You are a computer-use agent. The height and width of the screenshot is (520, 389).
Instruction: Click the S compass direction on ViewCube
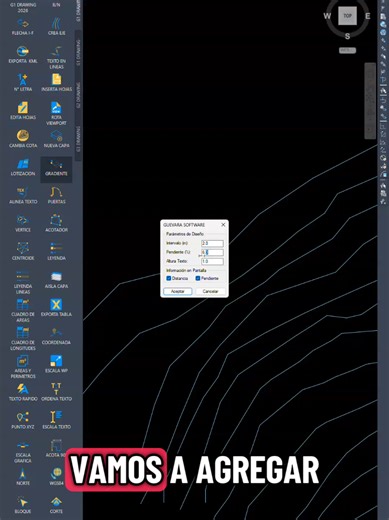[347, 36]
